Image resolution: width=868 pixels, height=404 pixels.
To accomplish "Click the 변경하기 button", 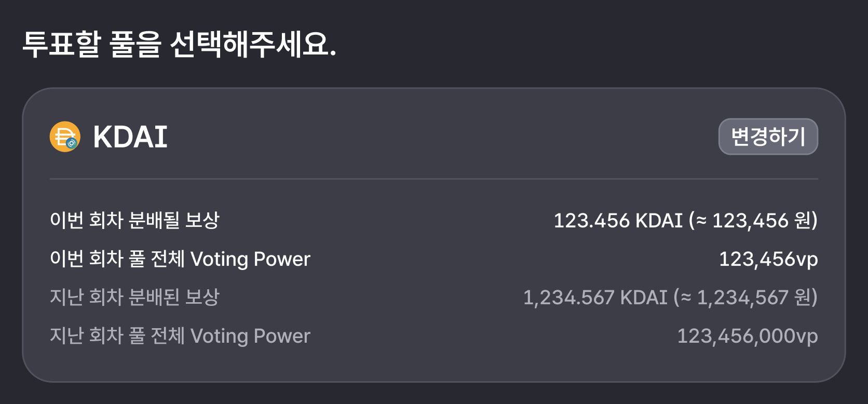I will click(768, 137).
